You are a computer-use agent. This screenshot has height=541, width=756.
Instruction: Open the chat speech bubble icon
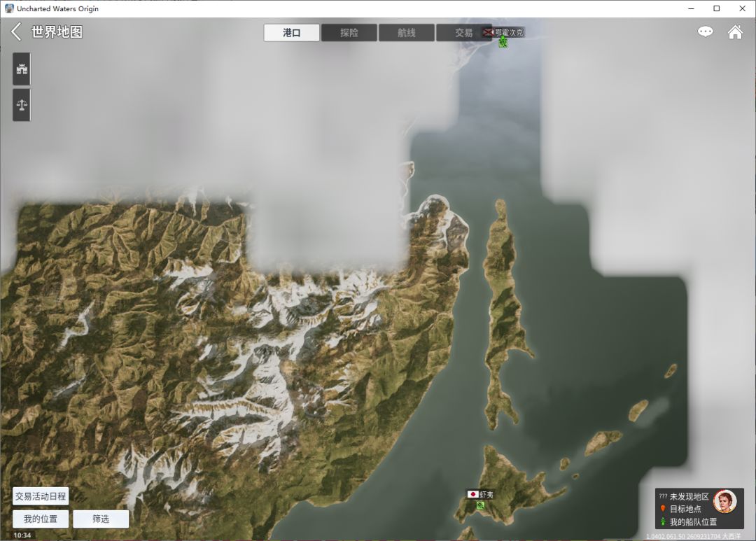(x=705, y=31)
